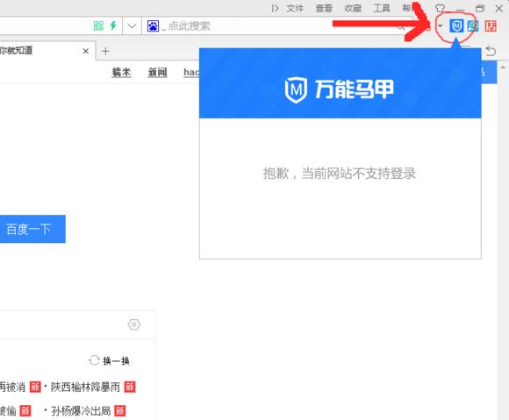This screenshot has width=509, height=420.
Task: Click the magnifier extension icon beside 店
Action: click(473, 25)
